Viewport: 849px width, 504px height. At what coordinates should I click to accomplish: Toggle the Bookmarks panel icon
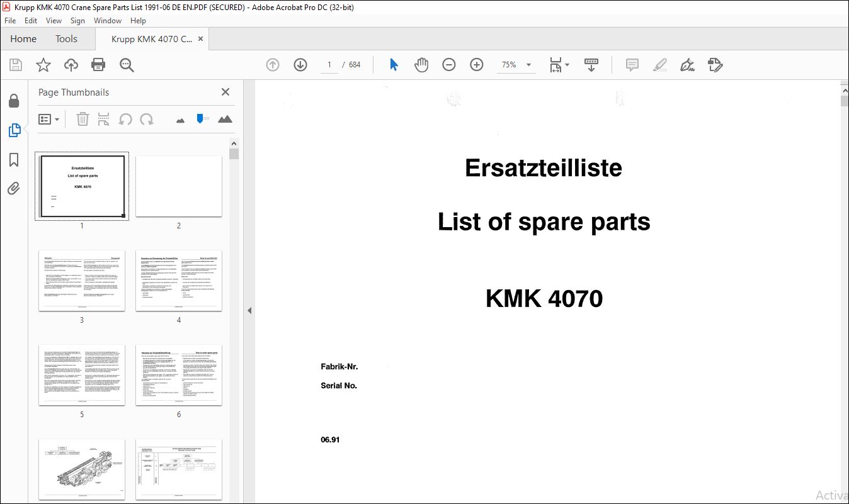(14, 160)
